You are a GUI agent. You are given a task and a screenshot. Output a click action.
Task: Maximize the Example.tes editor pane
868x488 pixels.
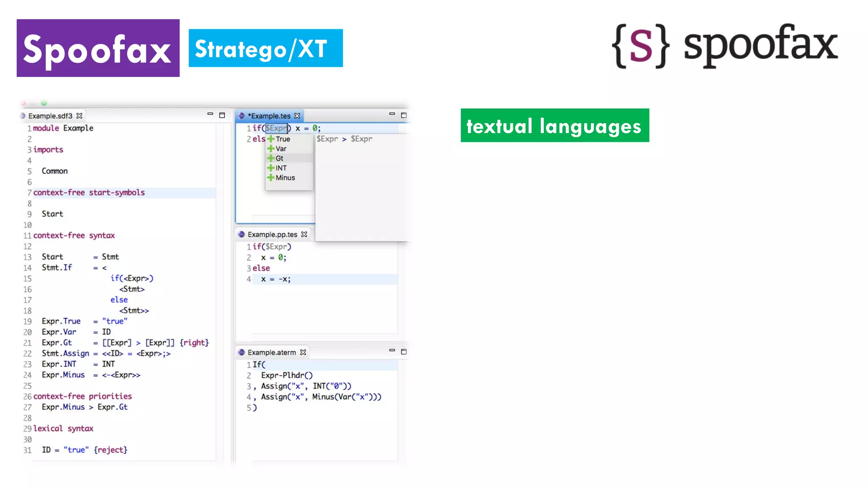403,115
